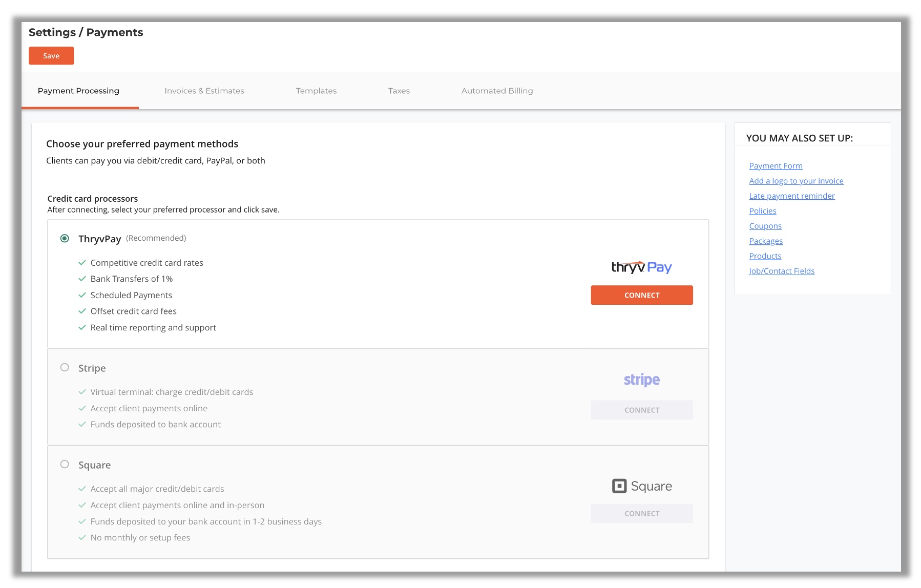
Task: Switch to the Templates tab
Action: click(x=316, y=91)
